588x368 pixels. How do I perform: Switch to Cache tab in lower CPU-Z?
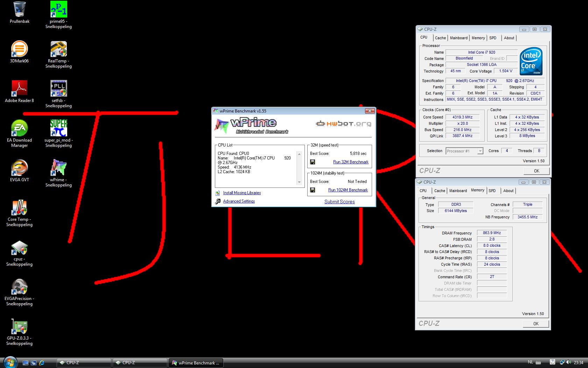coord(440,191)
